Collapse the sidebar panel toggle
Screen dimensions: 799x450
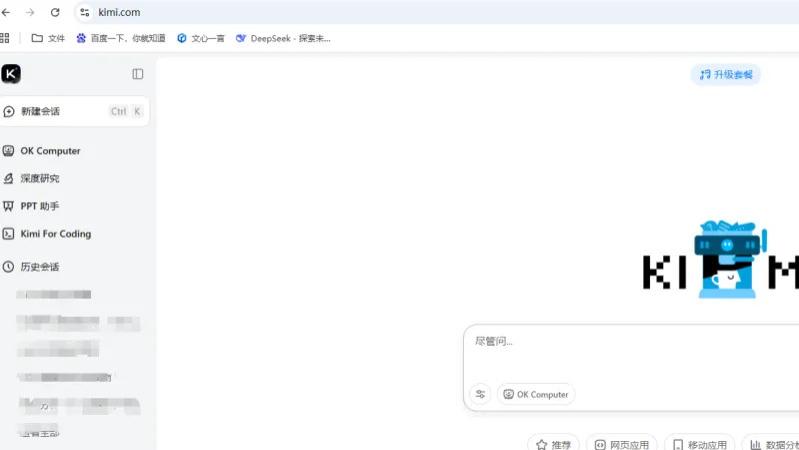pos(138,74)
